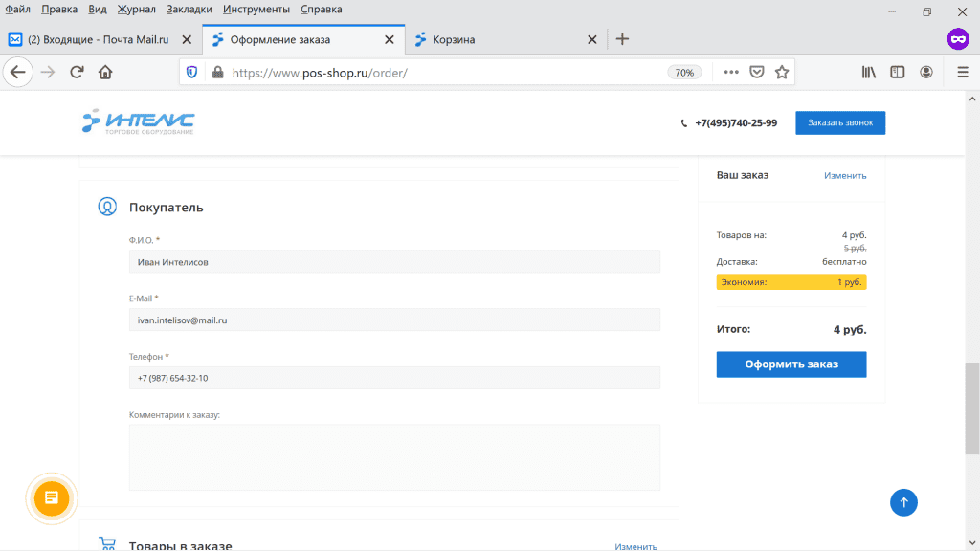The width and height of the screenshot is (980, 551).
Task: Open the Firefox account icon
Action: [926, 72]
